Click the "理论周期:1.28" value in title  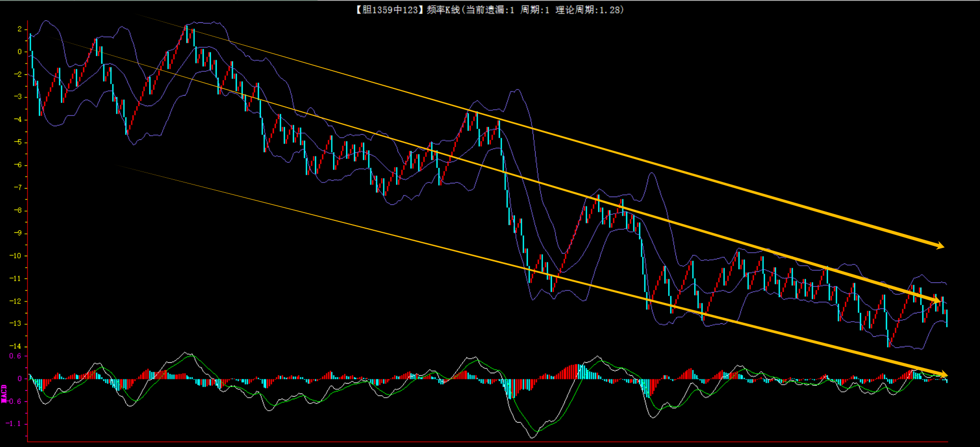point(589,10)
